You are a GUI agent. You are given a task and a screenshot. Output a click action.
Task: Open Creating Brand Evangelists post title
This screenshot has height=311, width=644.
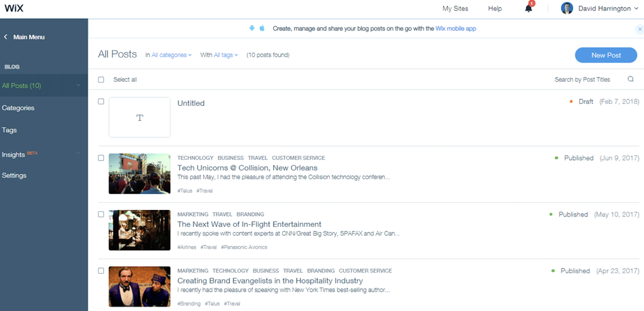tap(270, 281)
